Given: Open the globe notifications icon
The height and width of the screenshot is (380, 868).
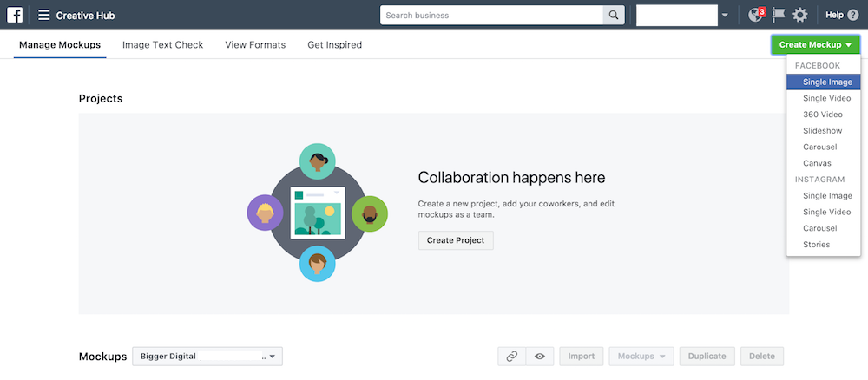Looking at the screenshot, I should pyautogui.click(x=756, y=15).
